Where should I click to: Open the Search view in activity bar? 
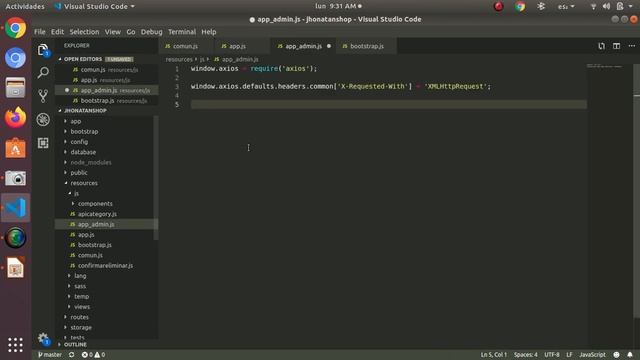tap(43, 73)
